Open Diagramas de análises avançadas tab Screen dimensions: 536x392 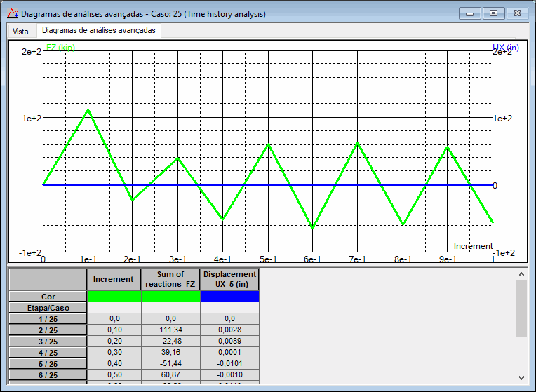pos(99,30)
